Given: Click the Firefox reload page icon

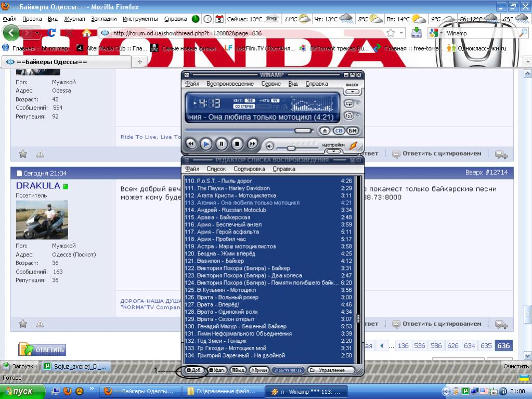Looking at the screenshot, I should (x=51, y=33).
